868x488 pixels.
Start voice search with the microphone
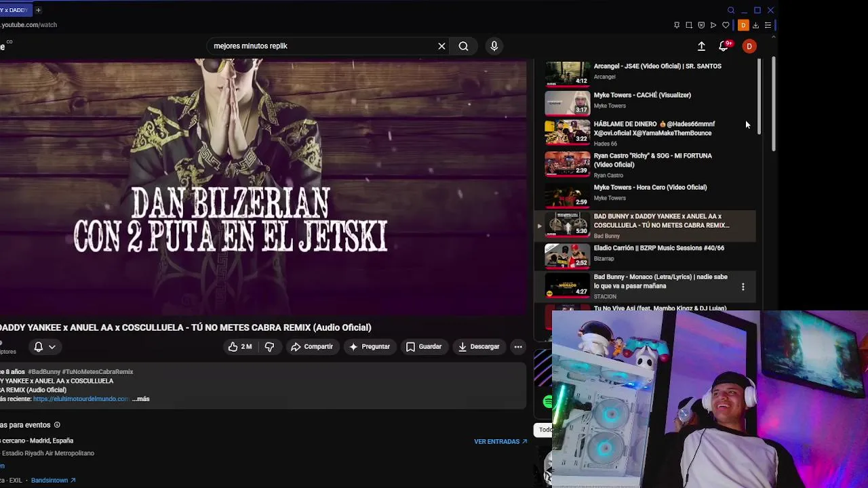click(494, 46)
